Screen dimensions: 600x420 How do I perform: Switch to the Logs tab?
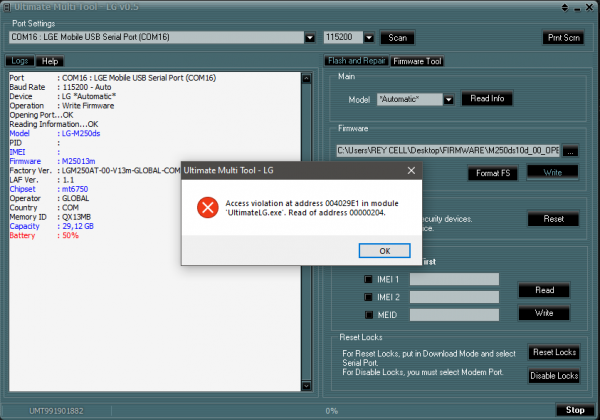tap(20, 61)
